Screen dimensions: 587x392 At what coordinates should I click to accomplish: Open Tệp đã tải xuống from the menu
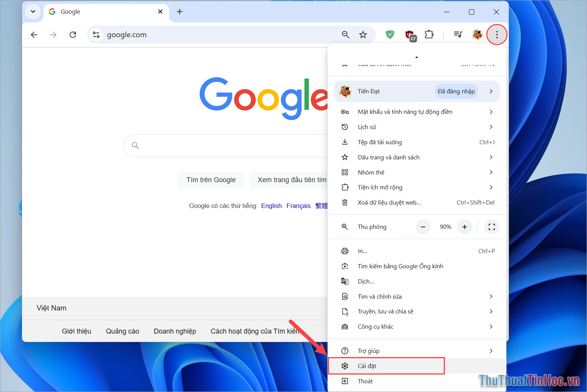pyautogui.click(x=380, y=142)
